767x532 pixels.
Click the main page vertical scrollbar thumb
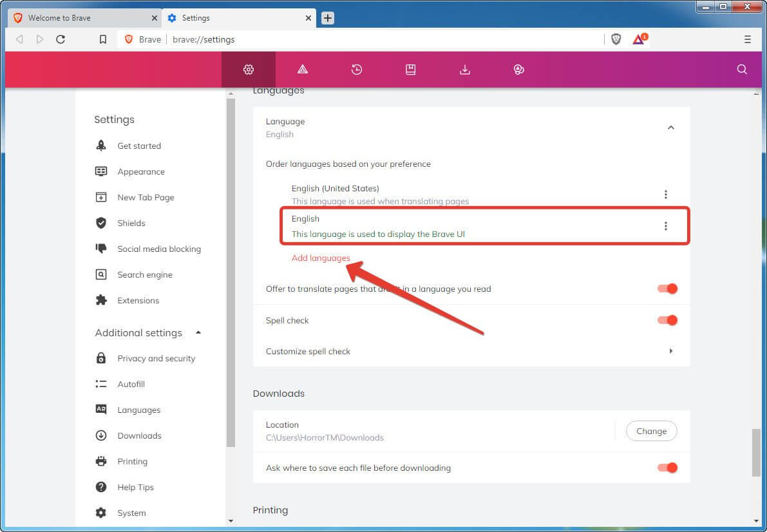pyautogui.click(x=756, y=452)
